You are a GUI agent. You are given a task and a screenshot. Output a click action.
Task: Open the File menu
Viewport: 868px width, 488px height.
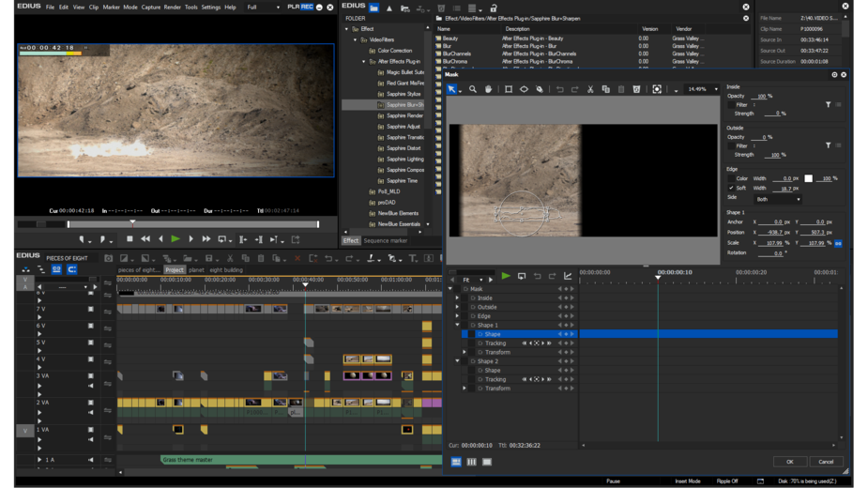coord(50,8)
